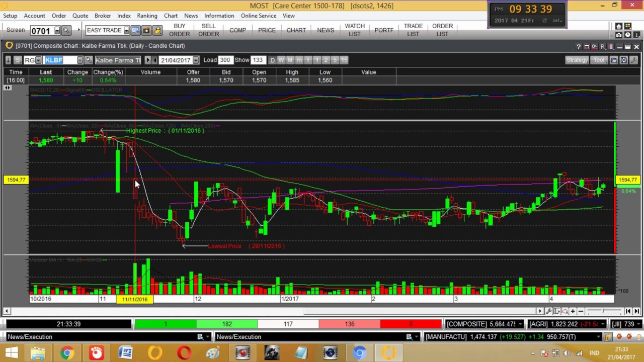
Task: Open the Broker menu
Action: [103, 16]
